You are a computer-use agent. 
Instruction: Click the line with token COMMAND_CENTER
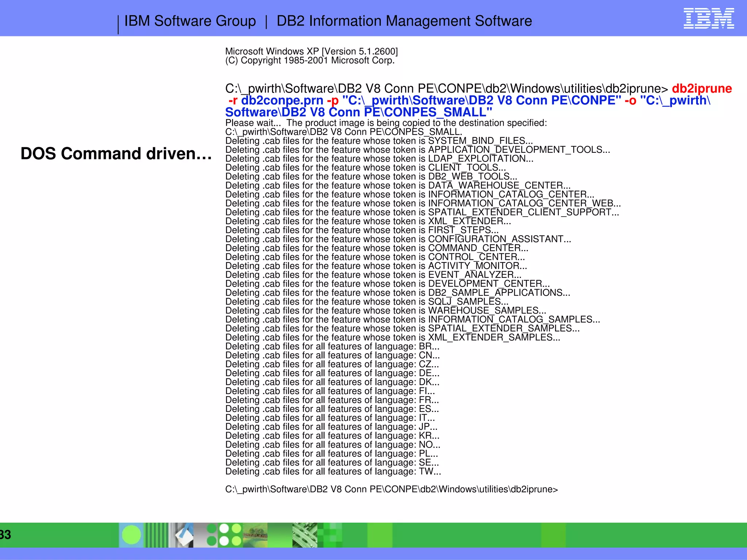tap(377, 248)
